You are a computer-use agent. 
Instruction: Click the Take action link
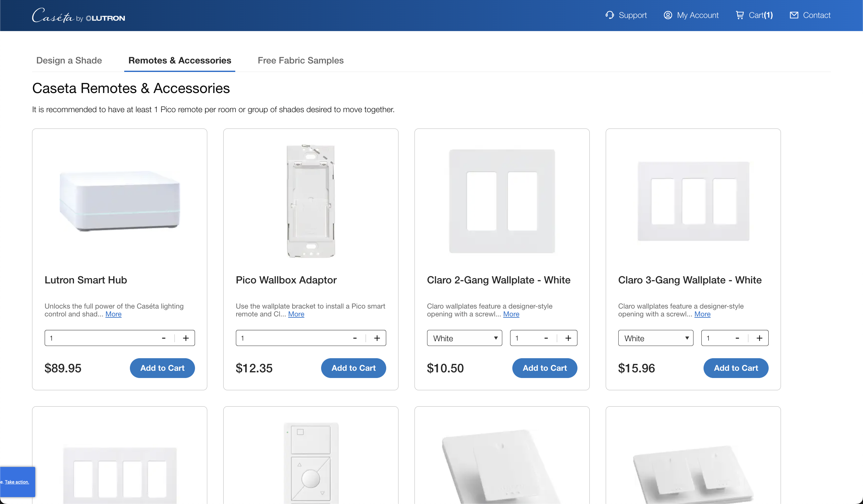17,482
